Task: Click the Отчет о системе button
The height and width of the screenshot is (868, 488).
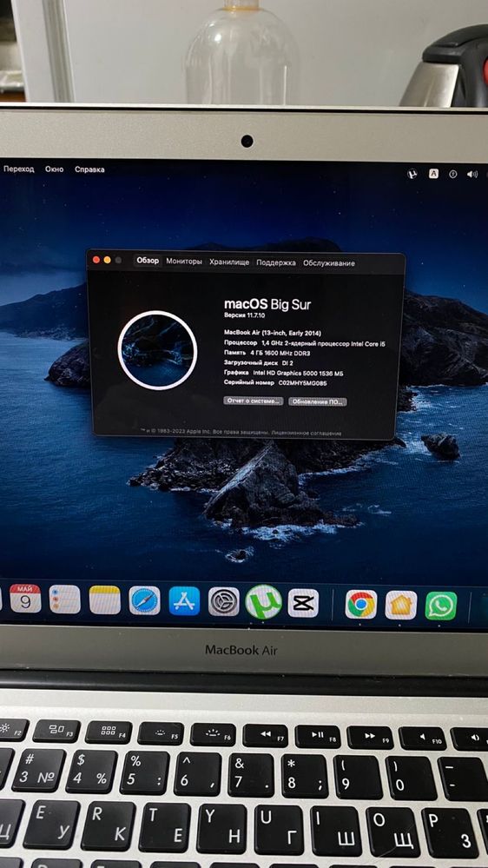Action: click(x=254, y=401)
